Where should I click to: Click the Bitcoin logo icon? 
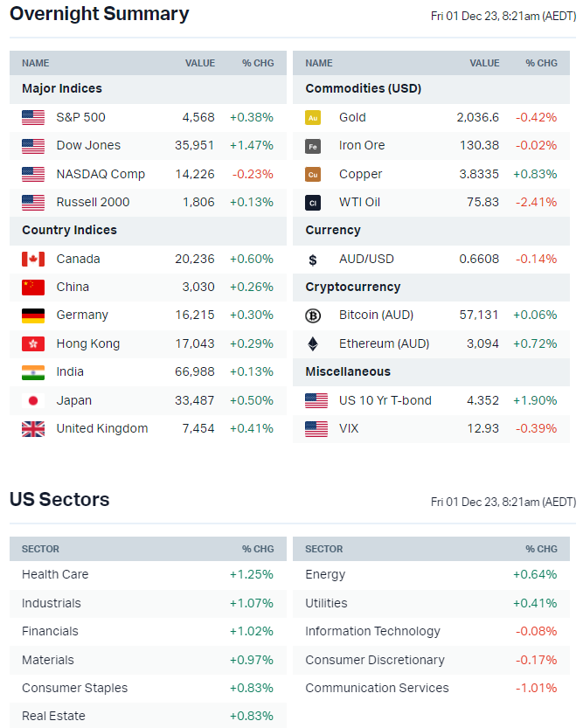(313, 315)
